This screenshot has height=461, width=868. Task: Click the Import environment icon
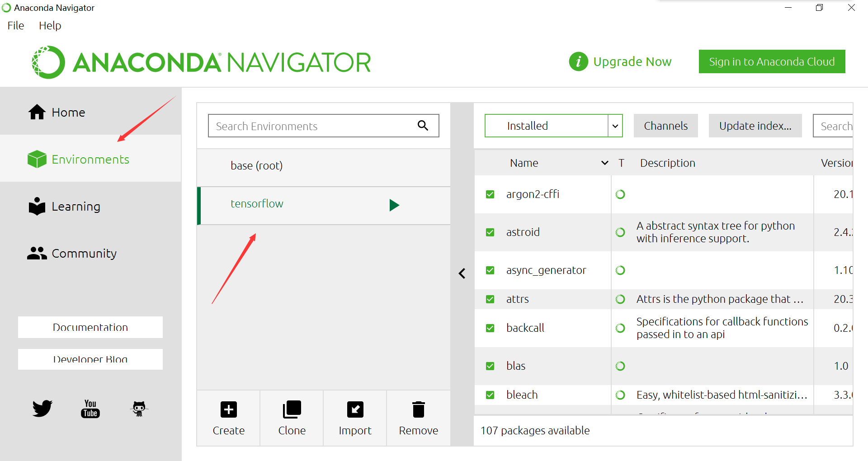pyautogui.click(x=355, y=409)
